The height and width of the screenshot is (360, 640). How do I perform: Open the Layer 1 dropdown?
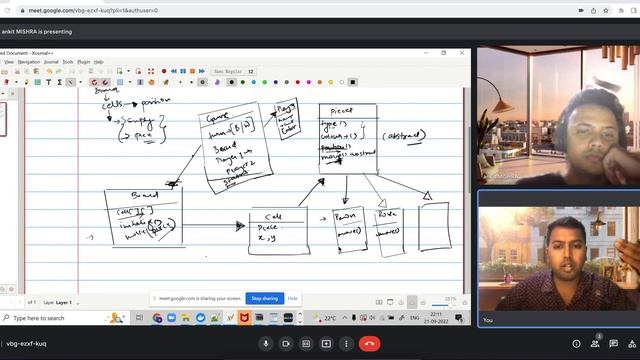[78, 302]
